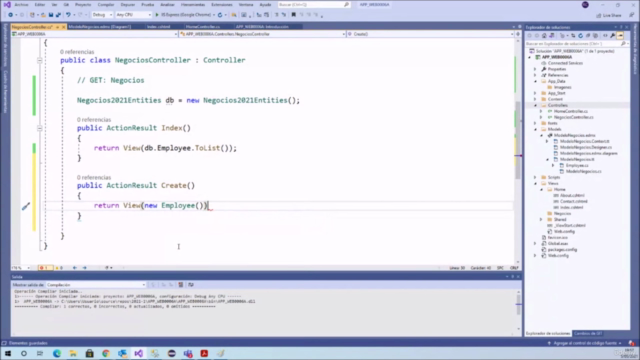Collapse the NegociosController class outline
The width and height of the screenshot is (640, 360).
(x=40, y=60)
